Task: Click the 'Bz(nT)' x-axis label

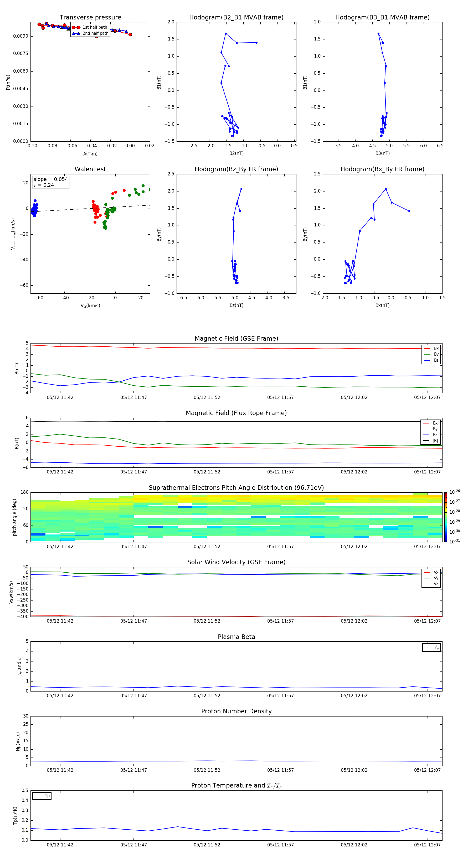Action: point(236,305)
